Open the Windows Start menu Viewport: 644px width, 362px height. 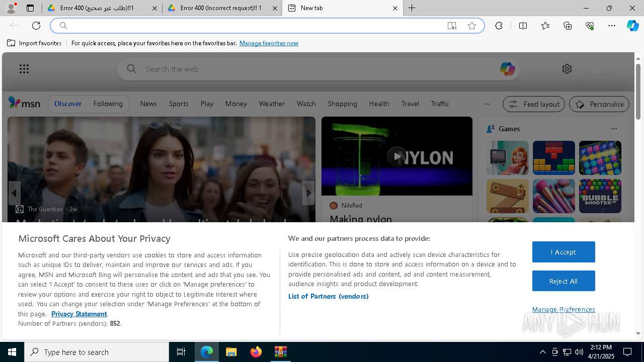point(12,352)
